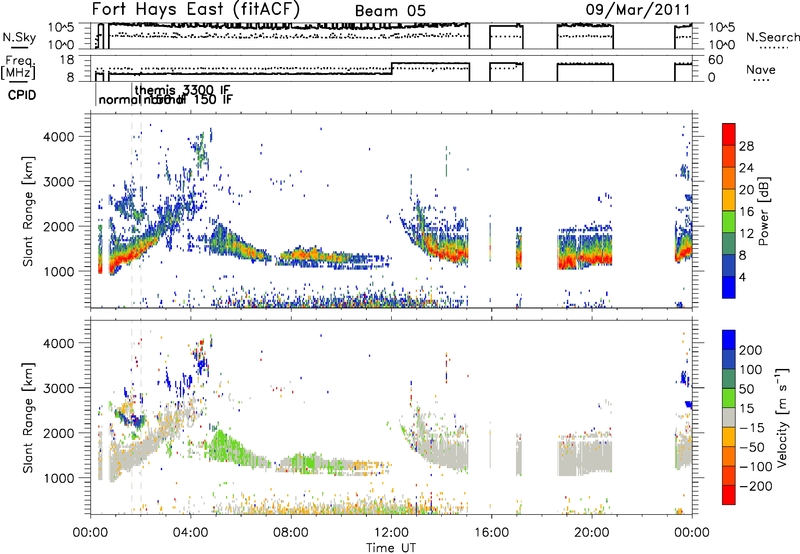Click the green velocity scatter near 05:00
The height and width of the screenshot is (554, 800).
click(223, 447)
